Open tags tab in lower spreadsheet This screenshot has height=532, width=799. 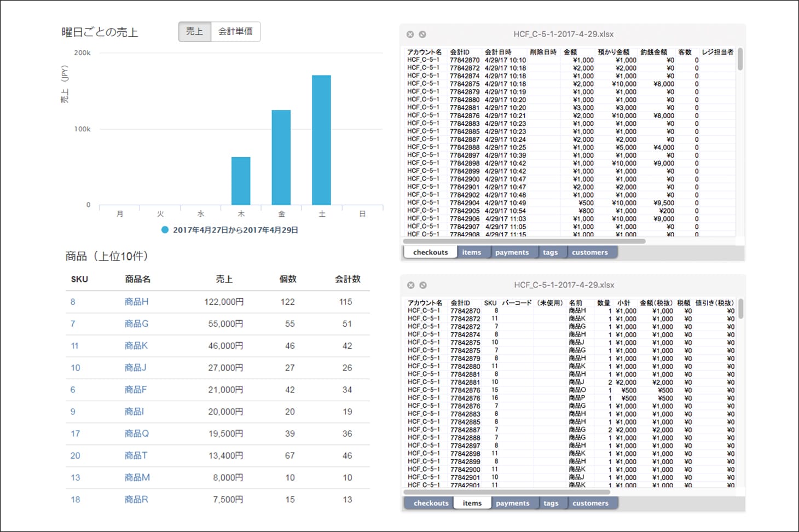551,503
